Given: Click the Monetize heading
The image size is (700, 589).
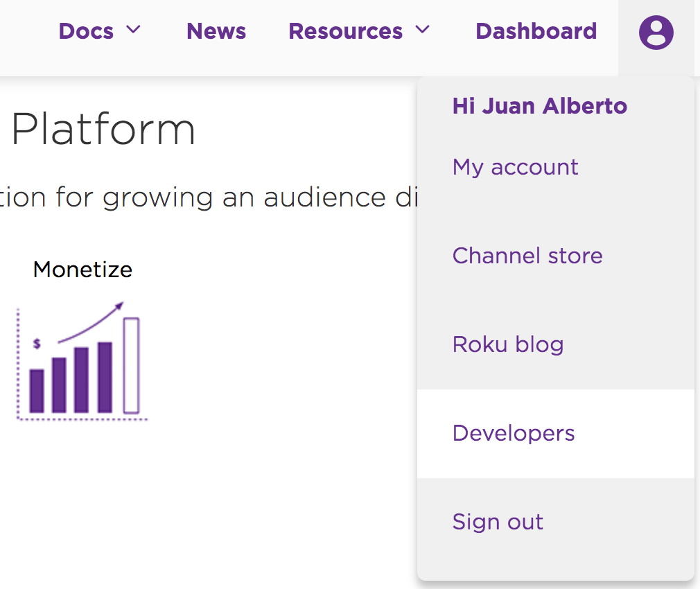Looking at the screenshot, I should pyautogui.click(x=82, y=270).
